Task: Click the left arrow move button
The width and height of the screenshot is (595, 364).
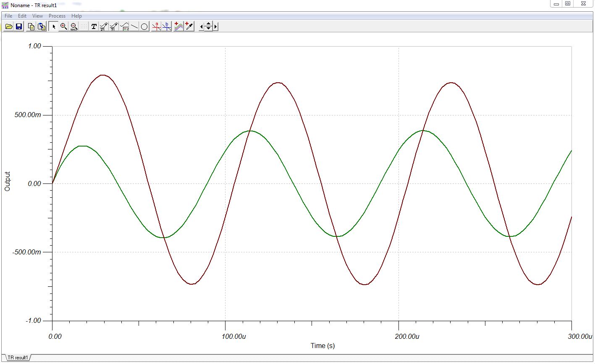Action: tap(202, 26)
